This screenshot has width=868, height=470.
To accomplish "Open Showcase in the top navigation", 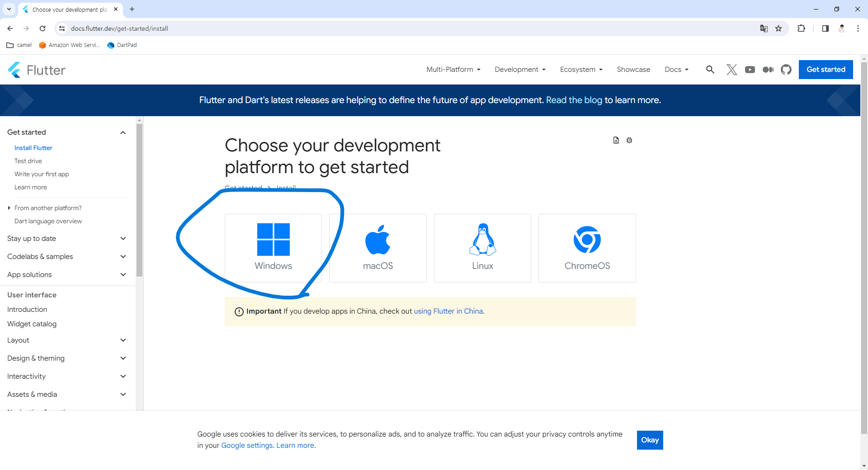I will pos(633,70).
